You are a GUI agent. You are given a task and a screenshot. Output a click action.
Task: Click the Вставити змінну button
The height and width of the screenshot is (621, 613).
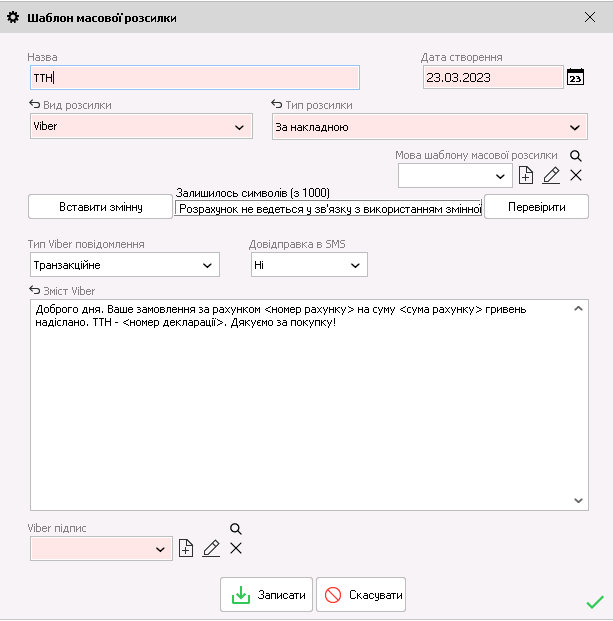click(101, 207)
